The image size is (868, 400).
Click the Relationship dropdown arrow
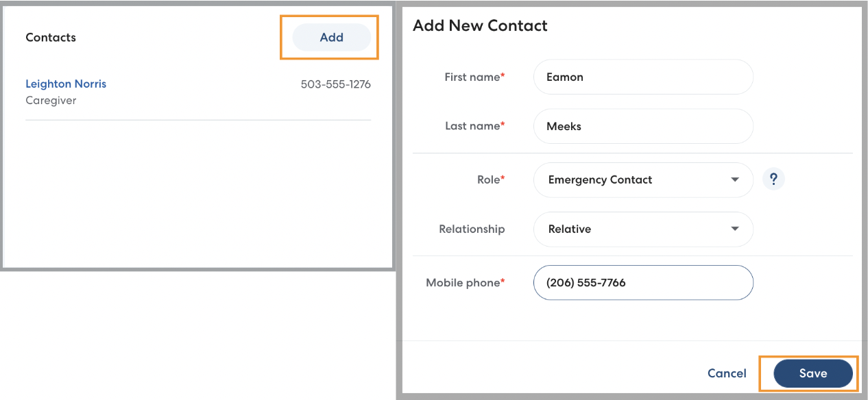tap(735, 229)
